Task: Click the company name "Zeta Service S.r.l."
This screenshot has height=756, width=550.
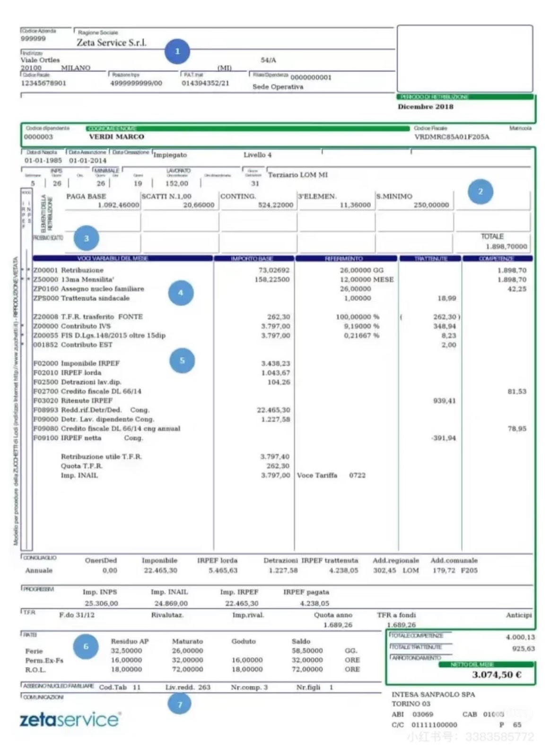Action: tap(112, 43)
